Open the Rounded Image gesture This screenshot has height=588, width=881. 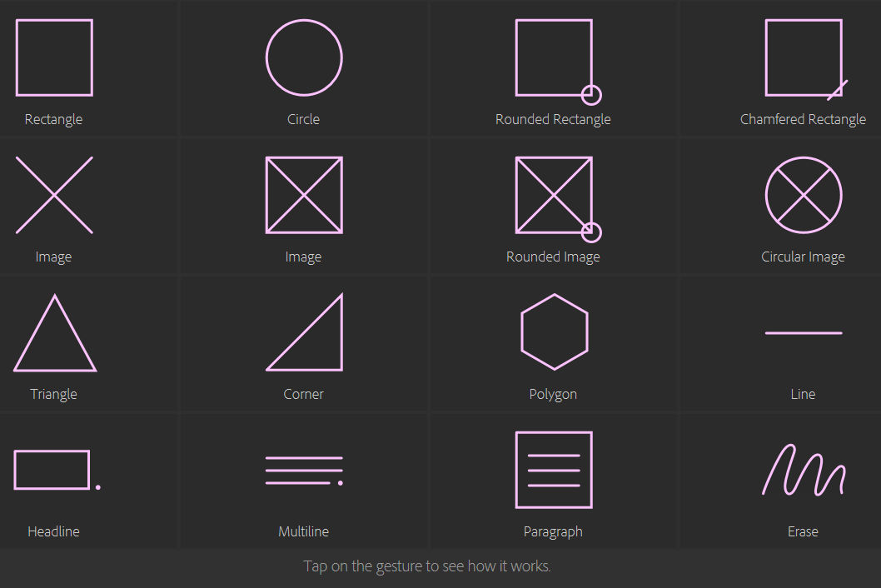coord(559,199)
